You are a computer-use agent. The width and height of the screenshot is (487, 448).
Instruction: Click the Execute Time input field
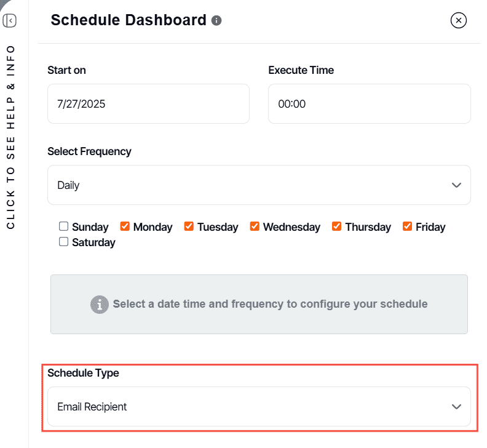pyautogui.click(x=369, y=104)
